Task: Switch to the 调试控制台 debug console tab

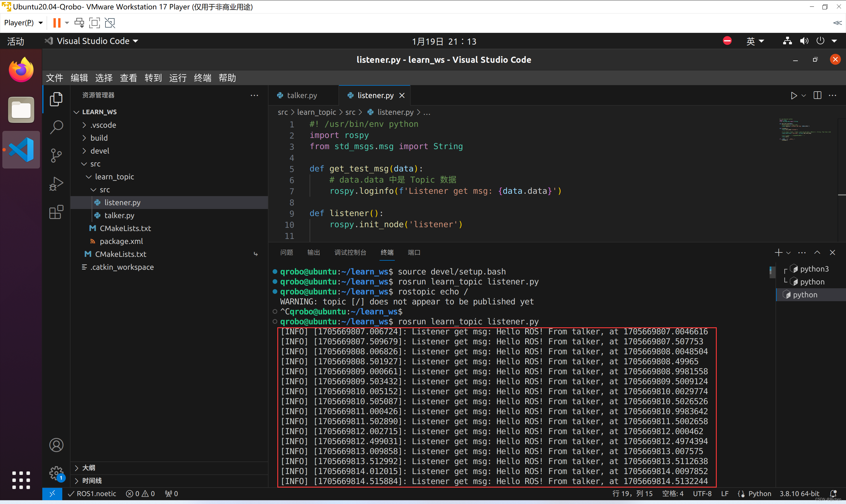Action: [x=350, y=252]
